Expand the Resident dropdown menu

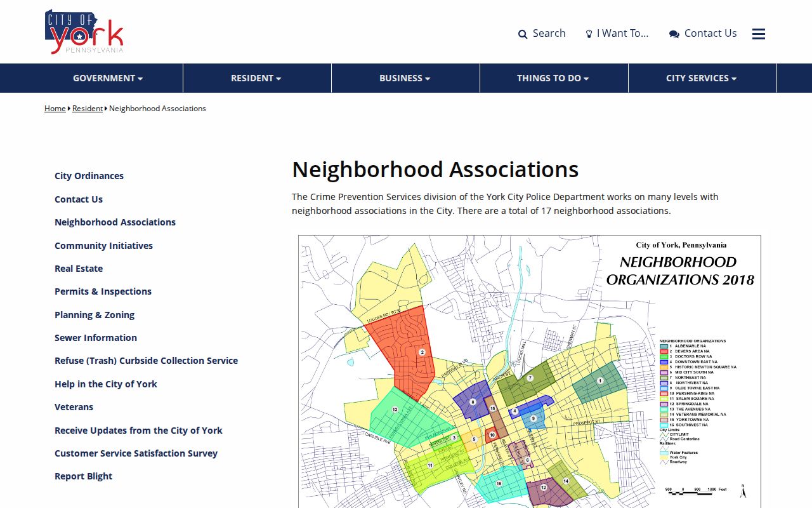(256, 78)
